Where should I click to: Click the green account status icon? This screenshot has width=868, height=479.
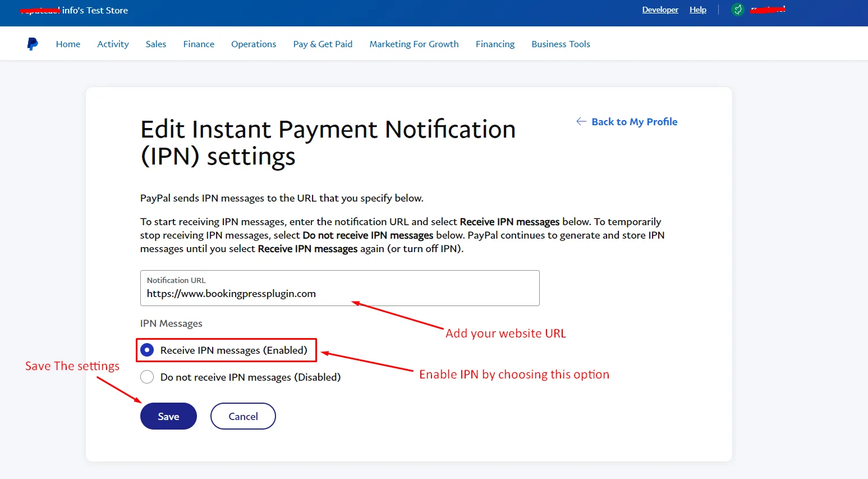tap(738, 10)
